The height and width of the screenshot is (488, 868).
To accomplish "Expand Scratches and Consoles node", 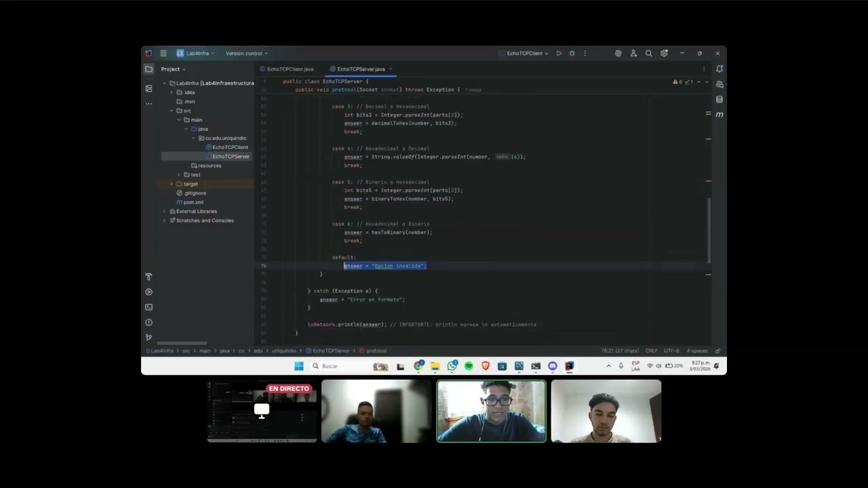I will (163, 220).
